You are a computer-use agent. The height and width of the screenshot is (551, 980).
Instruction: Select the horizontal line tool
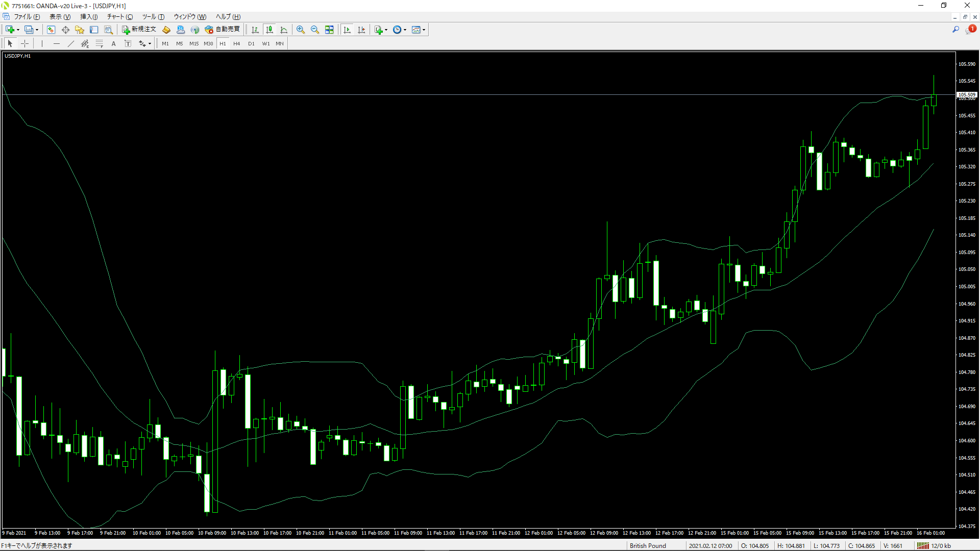click(56, 43)
